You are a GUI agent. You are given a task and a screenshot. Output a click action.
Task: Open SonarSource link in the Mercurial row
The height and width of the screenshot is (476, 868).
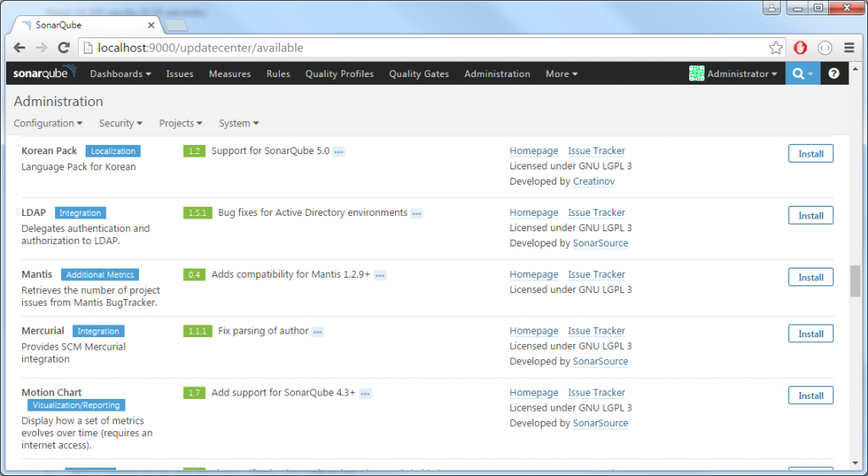coord(600,362)
